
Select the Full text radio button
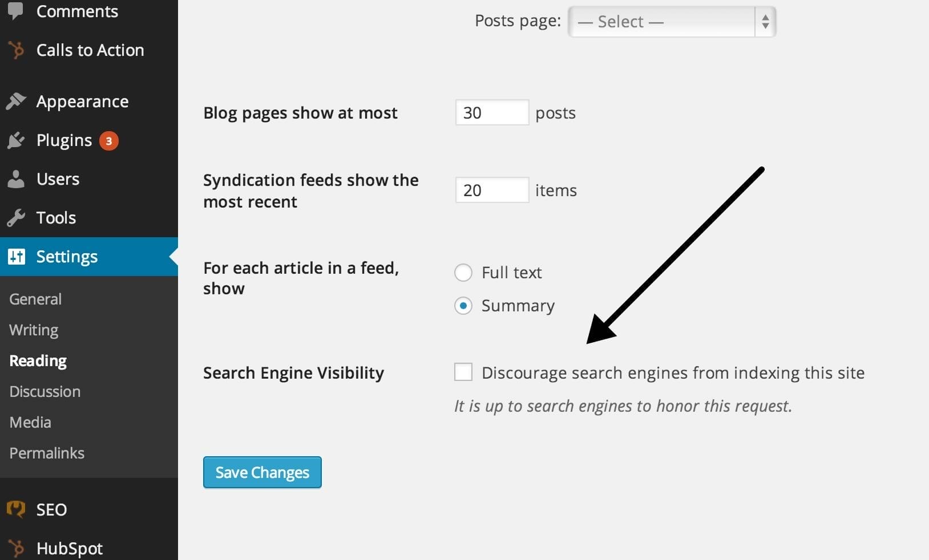click(x=463, y=273)
